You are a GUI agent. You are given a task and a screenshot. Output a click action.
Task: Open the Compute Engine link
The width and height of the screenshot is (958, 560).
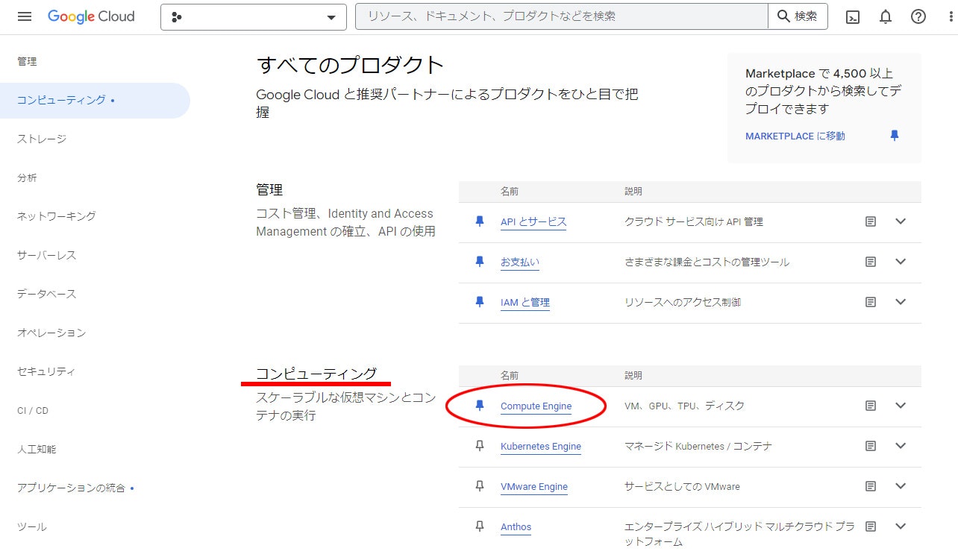pos(536,406)
